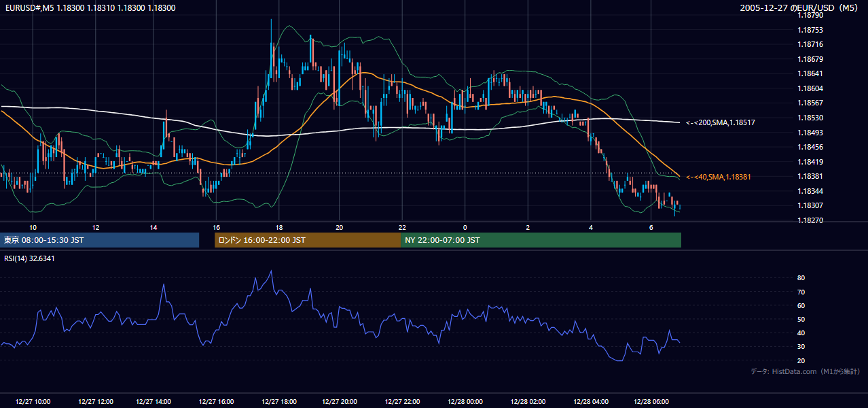This screenshot has height=408, width=868.
Task: Click price axis label 1.18716
Action: 810,44
